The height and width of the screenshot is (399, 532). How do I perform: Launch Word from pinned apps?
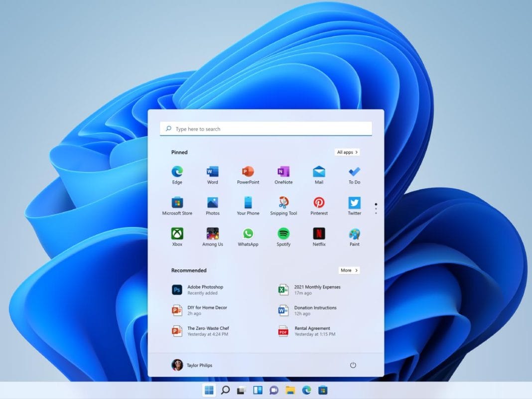212,175
